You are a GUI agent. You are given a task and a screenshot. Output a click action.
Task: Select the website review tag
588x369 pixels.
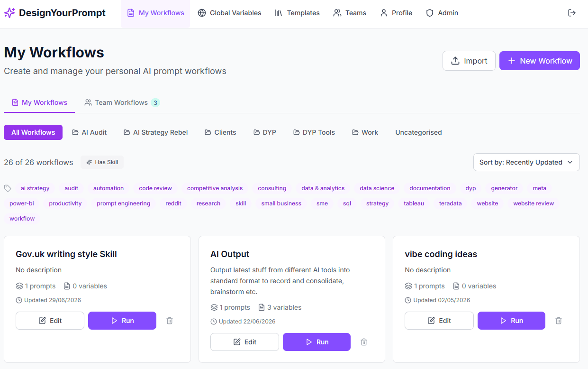pyautogui.click(x=534, y=203)
